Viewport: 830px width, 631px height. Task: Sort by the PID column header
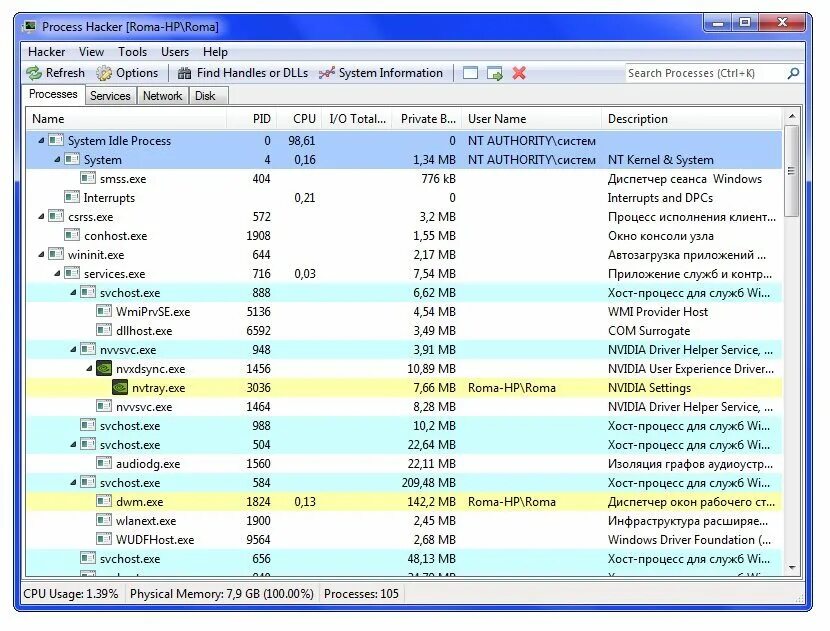pyautogui.click(x=251, y=119)
